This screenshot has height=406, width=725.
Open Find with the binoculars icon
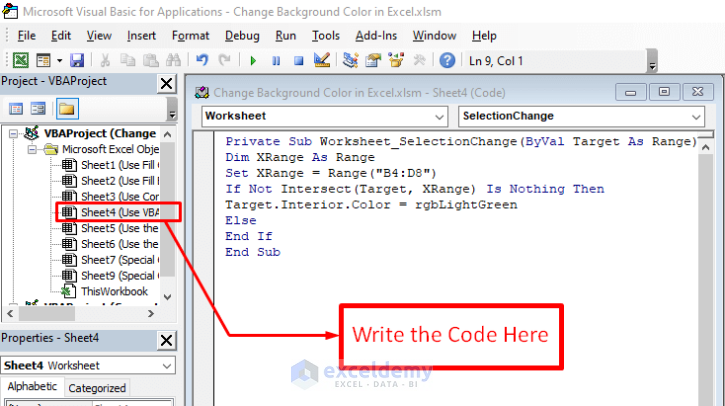173,61
